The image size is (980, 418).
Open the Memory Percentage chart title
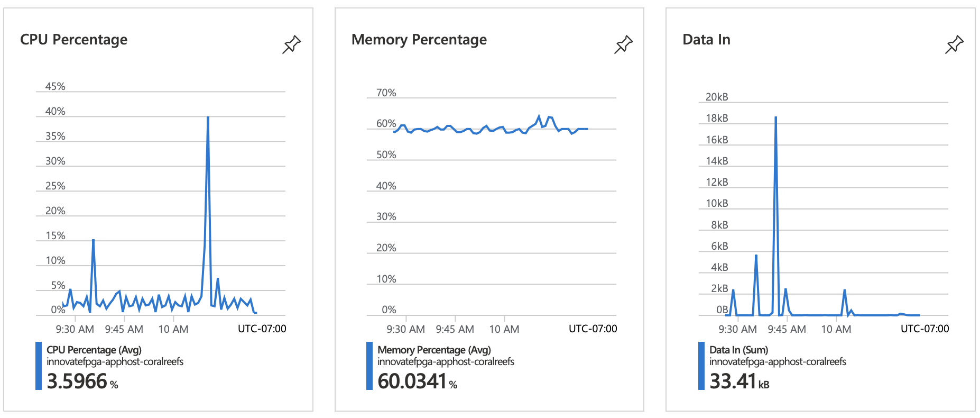pos(419,40)
